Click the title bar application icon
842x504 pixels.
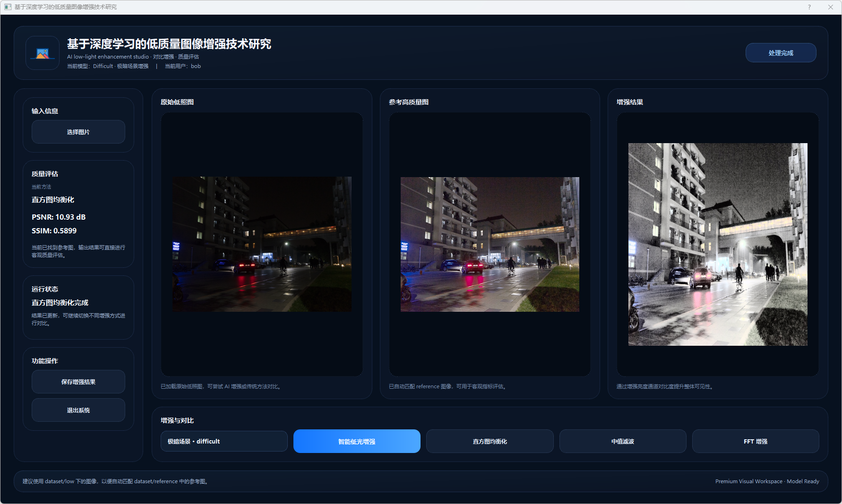[8, 7]
